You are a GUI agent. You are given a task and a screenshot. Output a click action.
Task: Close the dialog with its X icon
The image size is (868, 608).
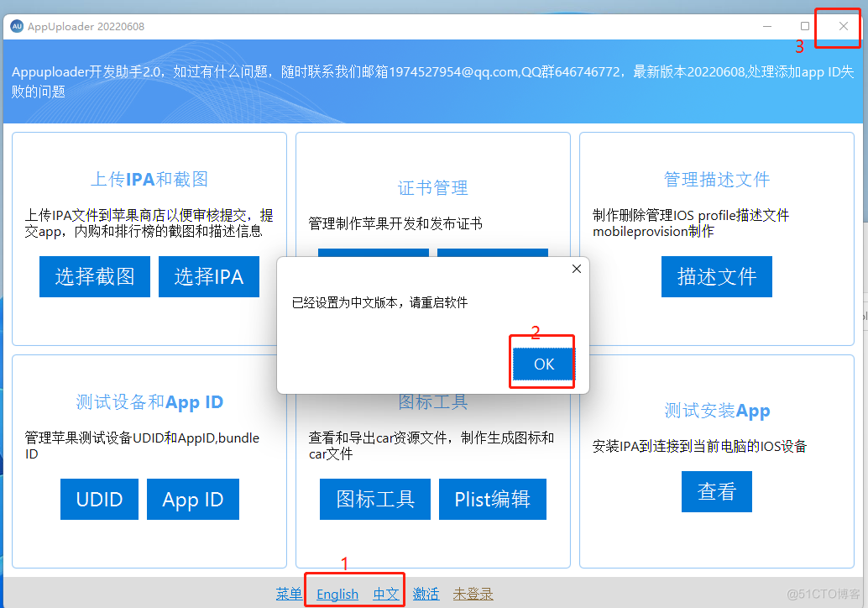click(576, 269)
